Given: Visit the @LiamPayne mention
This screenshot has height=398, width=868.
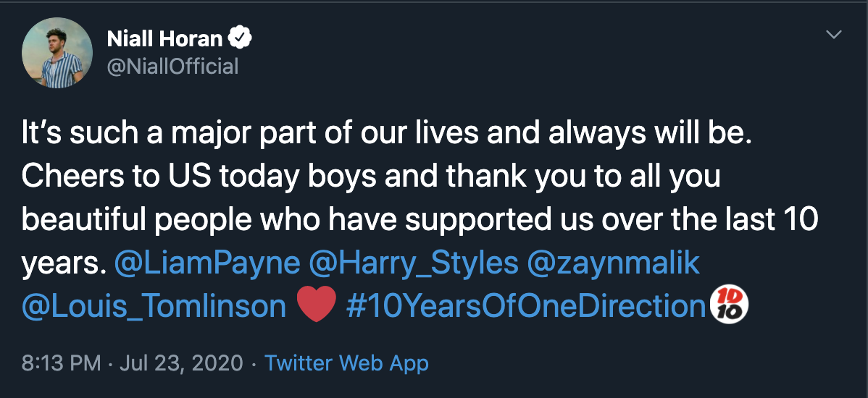Looking at the screenshot, I should (207, 263).
